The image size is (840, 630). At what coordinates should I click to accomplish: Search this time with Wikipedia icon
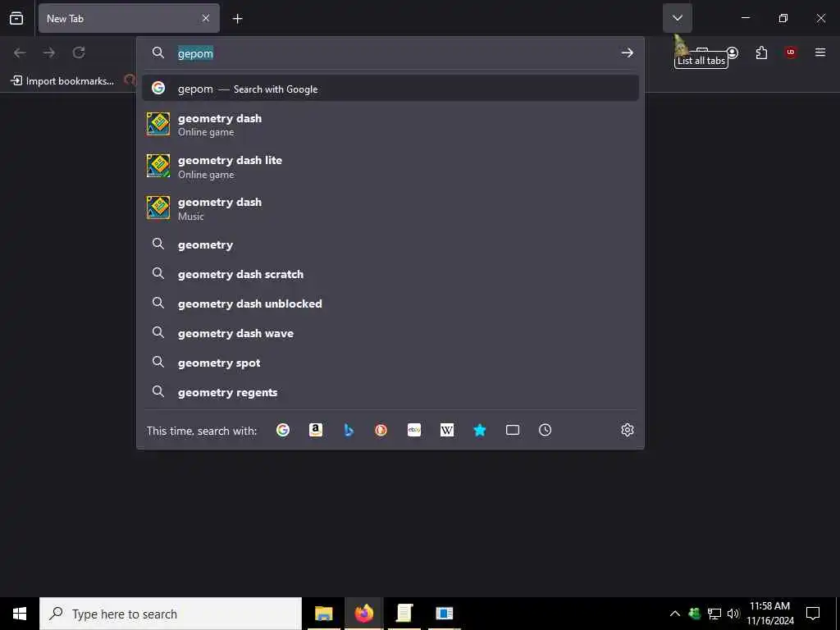pos(447,430)
